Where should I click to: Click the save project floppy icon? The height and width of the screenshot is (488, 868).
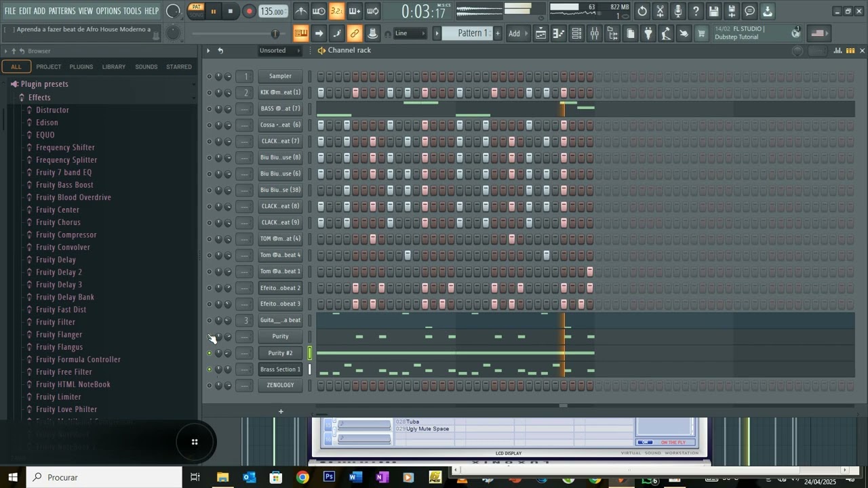pyautogui.click(x=713, y=12)
